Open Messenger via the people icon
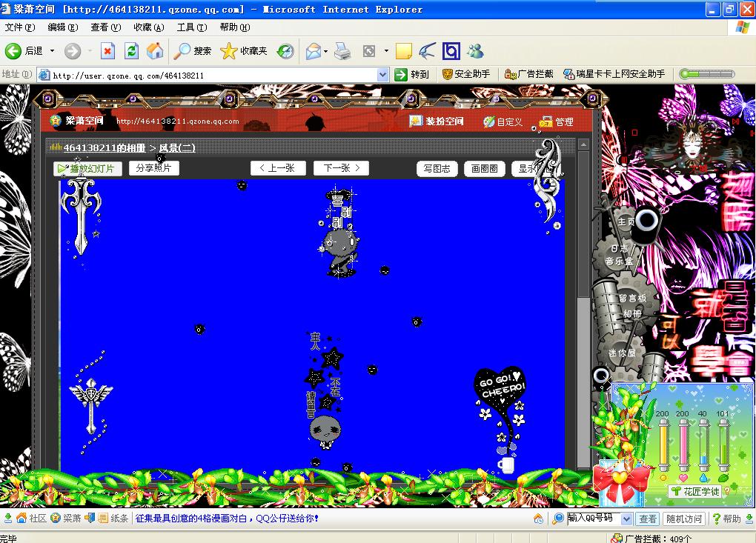This screenshot has width=756, height=543. coord(475,50)
